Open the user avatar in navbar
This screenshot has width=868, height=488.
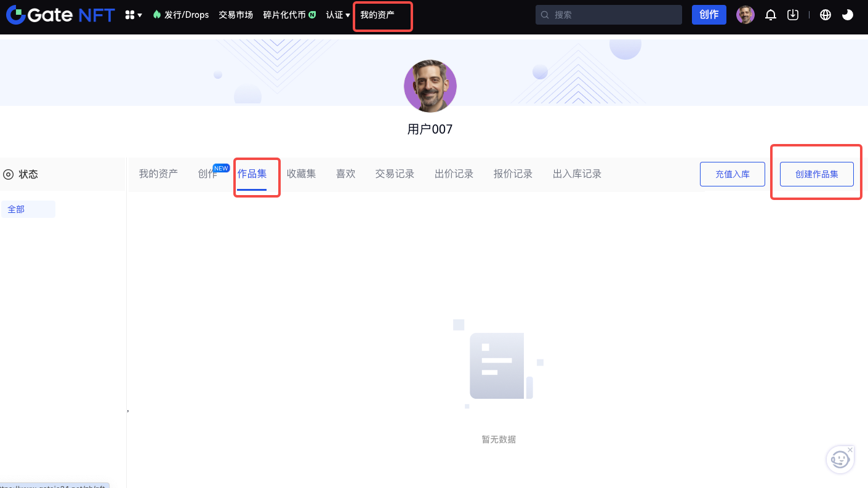(745, 15)
